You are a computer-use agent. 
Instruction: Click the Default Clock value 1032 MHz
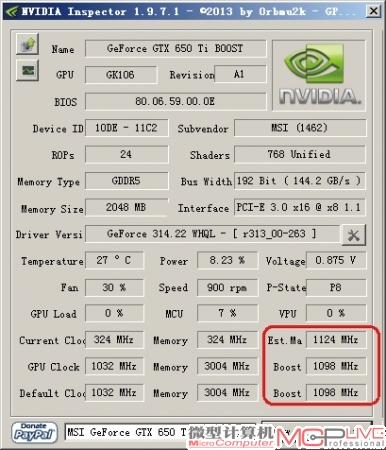point(114,393)
